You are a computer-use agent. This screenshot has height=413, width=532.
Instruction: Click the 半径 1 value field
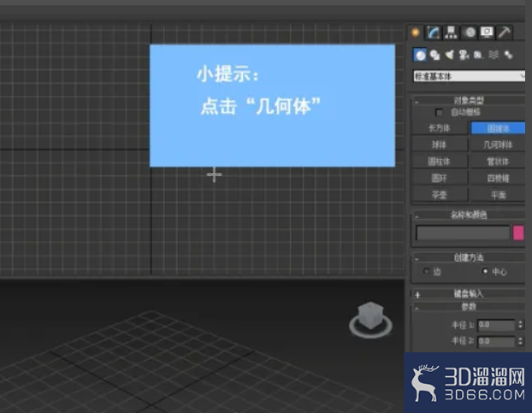tap(496, 325)
